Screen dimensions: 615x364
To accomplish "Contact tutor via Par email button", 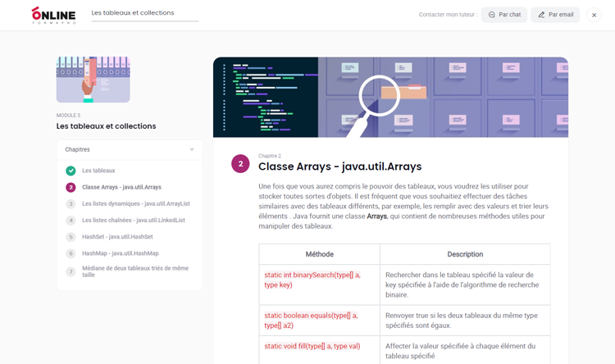I will pyautogui.click(x=555, y=15).
